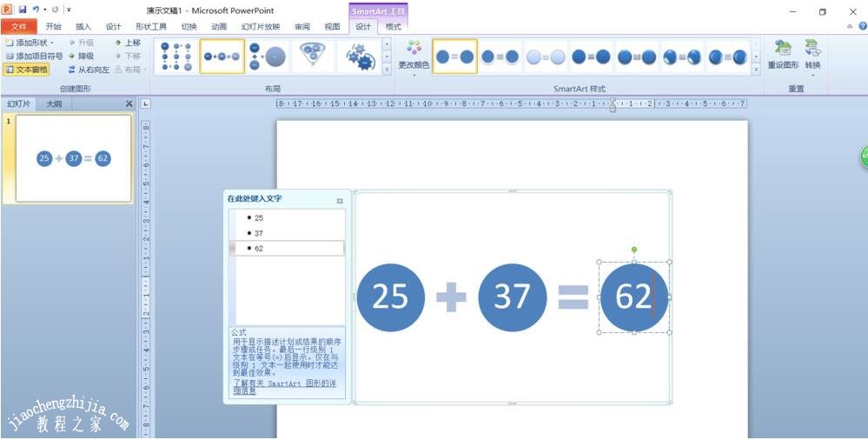Click the 降级 demote arrow
The image size is (868, 440).
tap(81, 56)
